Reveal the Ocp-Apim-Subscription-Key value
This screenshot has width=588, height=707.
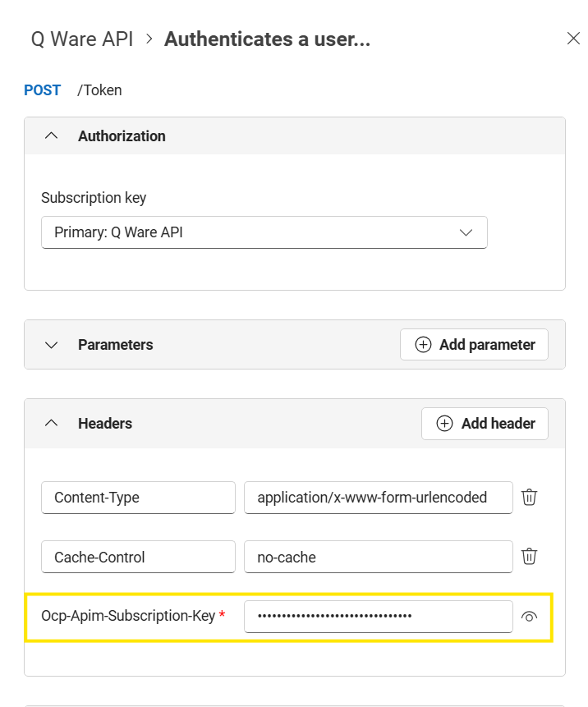click(530, 617)
